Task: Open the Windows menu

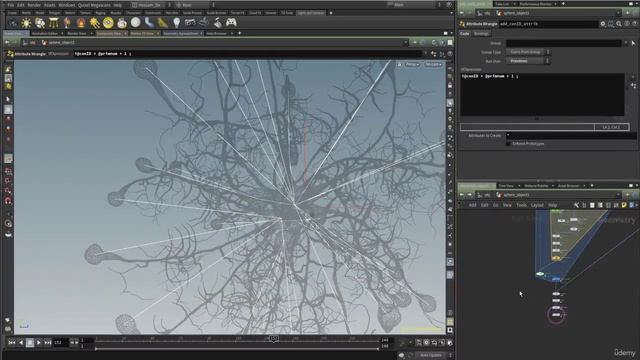Action: coord(67,5)
